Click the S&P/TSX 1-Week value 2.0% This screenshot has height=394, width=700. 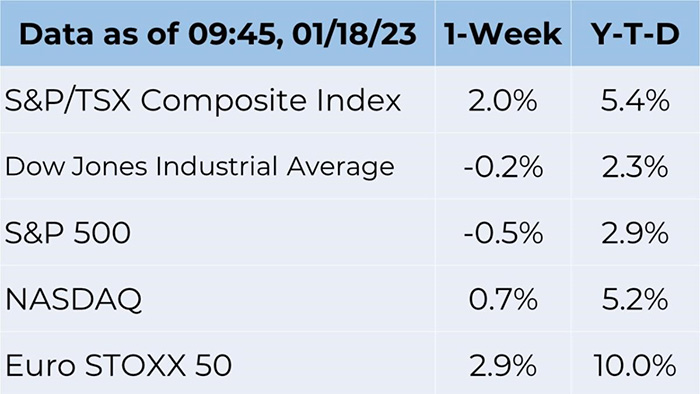(503, 100)
